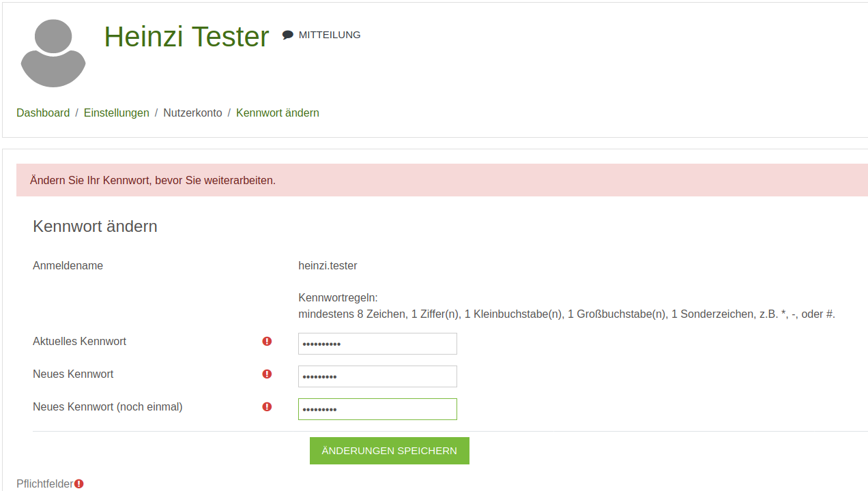The width and height of the screenshot is (868, 491).
Task: Focus the Neues Kennwort field
Action: coord(377,376)
